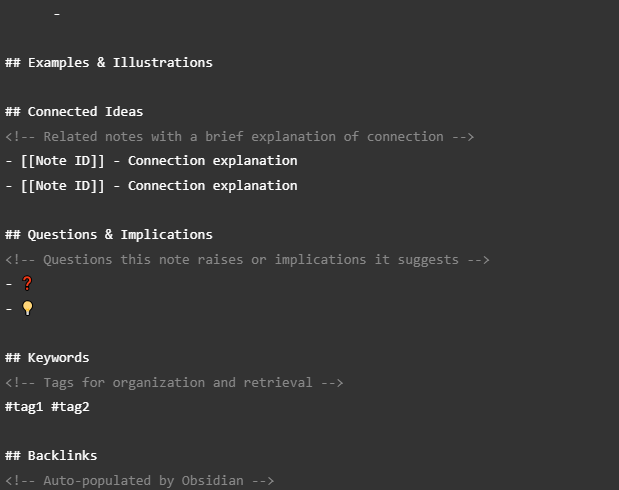Select the #tag2 tag
The height and width of the screenshot is (490, 619).
tap(70, 407)
